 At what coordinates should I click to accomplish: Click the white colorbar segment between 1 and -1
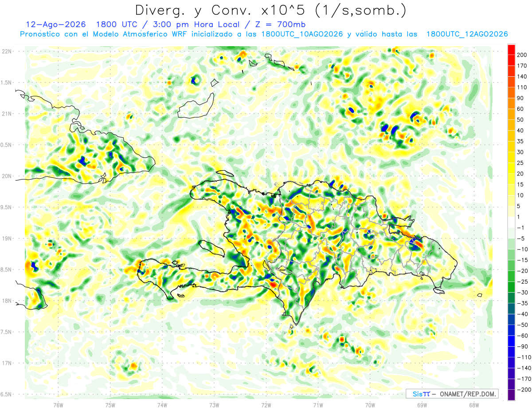click(x=511, y=222)
